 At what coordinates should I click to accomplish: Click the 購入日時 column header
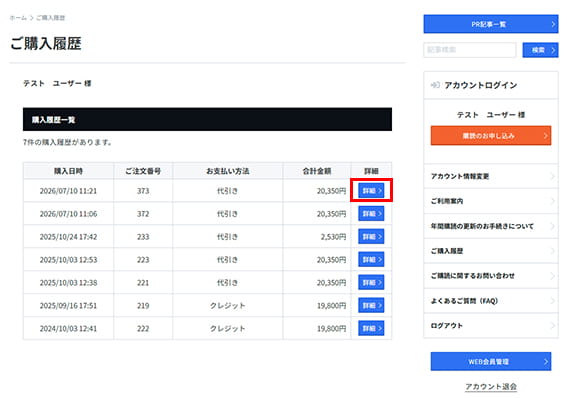68,171
